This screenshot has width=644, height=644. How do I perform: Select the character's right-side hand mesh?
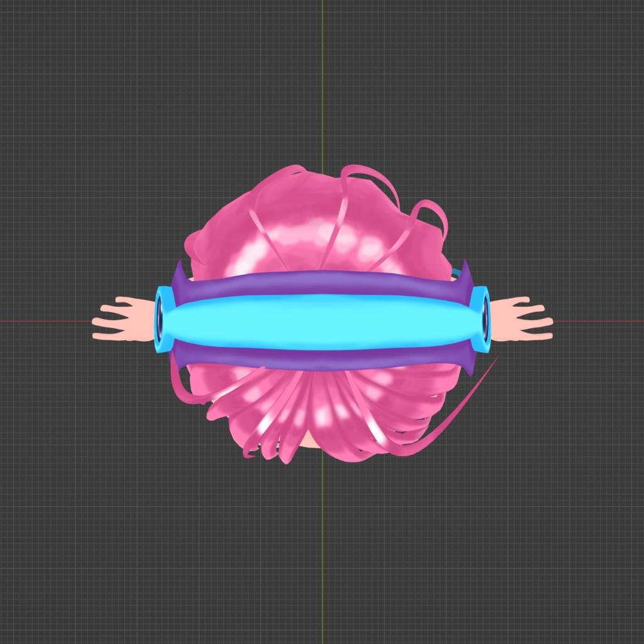[x=521, y=319]
